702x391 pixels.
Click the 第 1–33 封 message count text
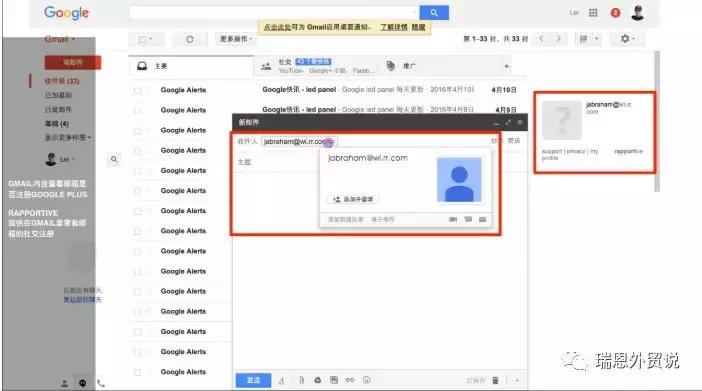495,39
